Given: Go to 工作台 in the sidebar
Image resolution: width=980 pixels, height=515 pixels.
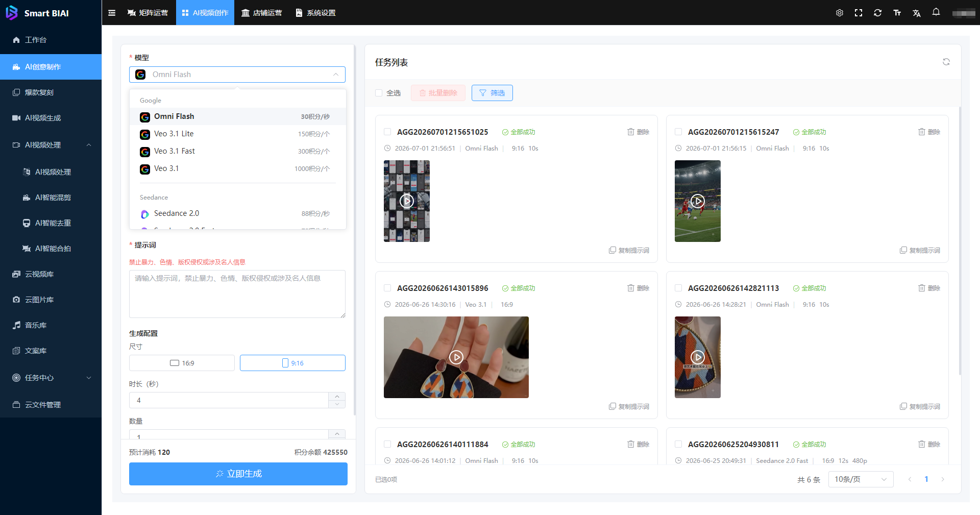Looking at the screenshot, I should click(x=51, y=40).
